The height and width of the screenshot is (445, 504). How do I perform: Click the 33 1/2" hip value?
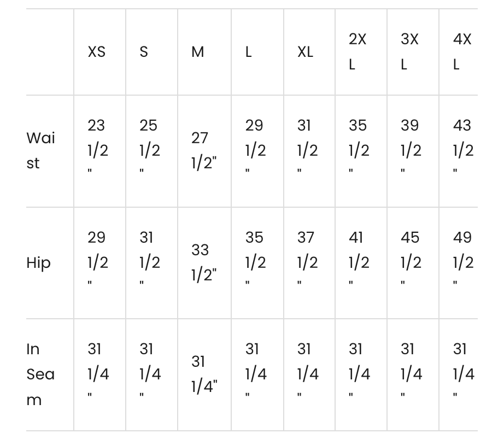tap(203, 262)
